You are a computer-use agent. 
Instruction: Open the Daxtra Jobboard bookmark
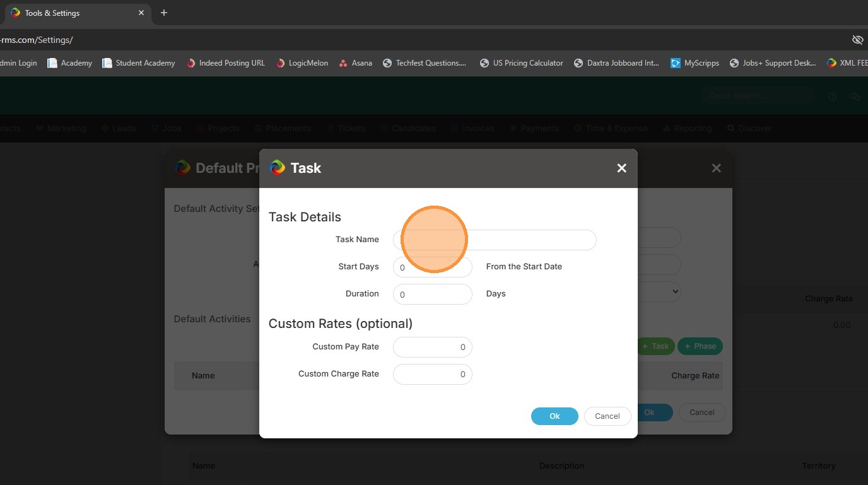pyautogui.click(x=616, y=63)
